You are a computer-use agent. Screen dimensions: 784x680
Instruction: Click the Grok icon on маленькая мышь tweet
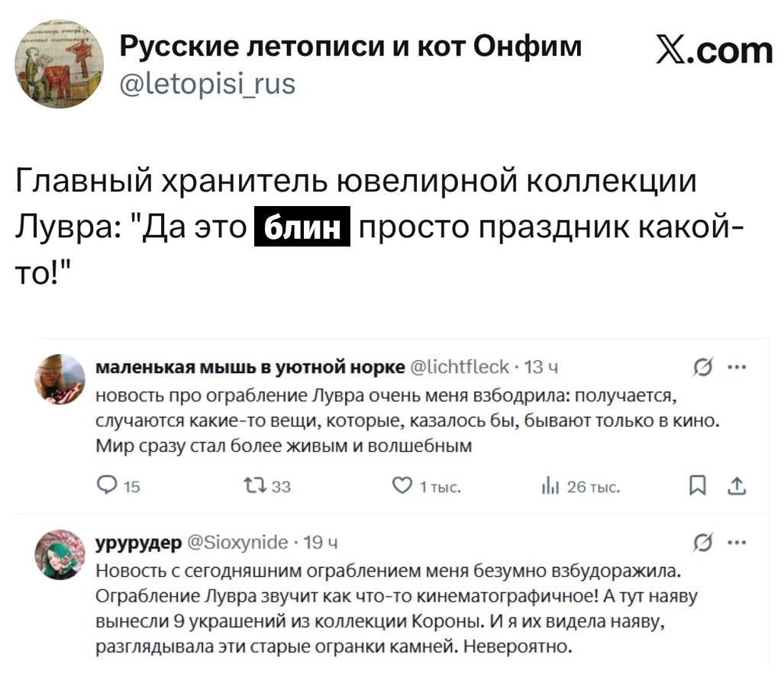point(699,369)
